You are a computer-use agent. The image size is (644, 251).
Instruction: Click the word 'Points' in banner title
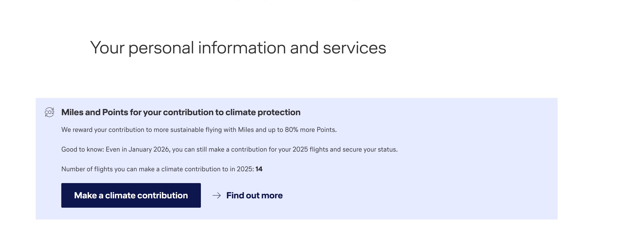tap(115, 112)
